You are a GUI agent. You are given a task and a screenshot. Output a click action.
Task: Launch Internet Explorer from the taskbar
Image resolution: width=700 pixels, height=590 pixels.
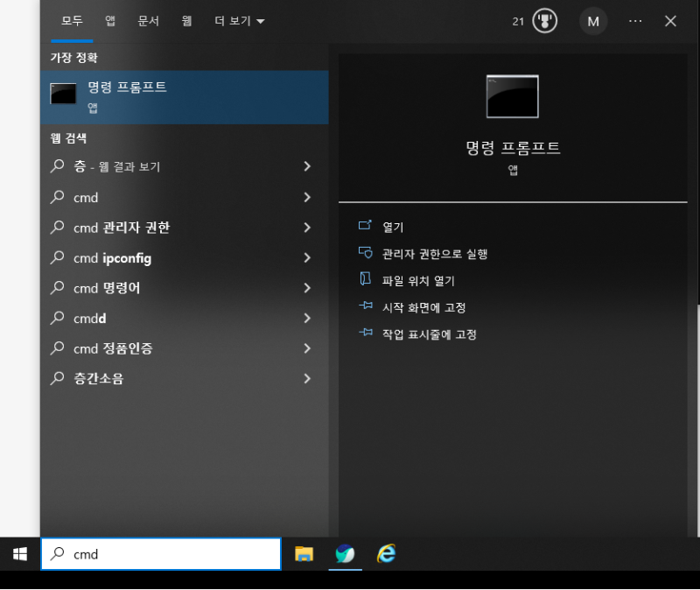[x=386, y=554]
